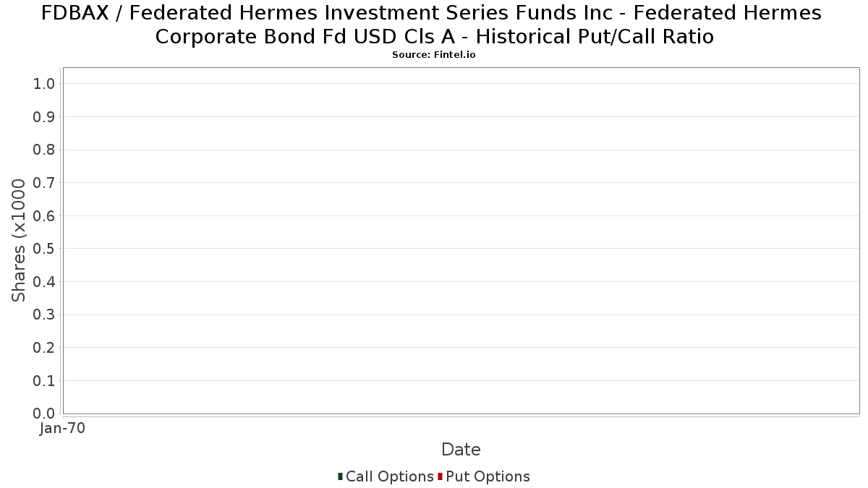Click the 0.5 y-axis tick label
The image size is (868, 488).
tap(44, 249)
